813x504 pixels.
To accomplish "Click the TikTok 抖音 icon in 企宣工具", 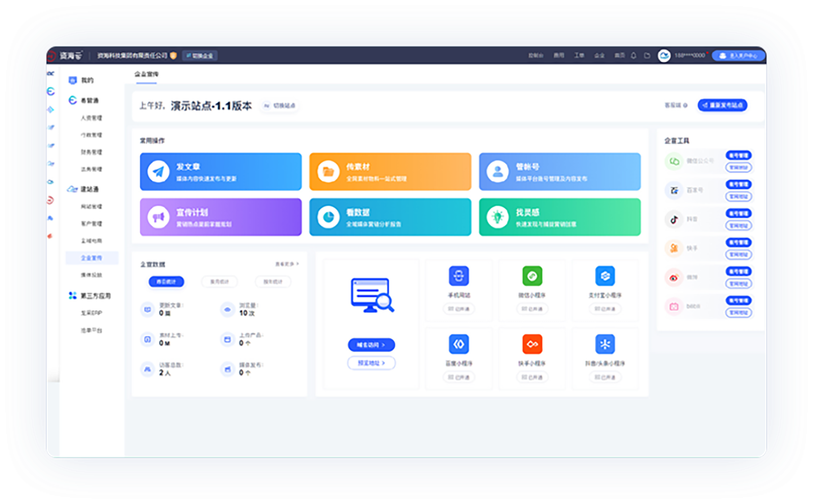I will pos(674,220).
